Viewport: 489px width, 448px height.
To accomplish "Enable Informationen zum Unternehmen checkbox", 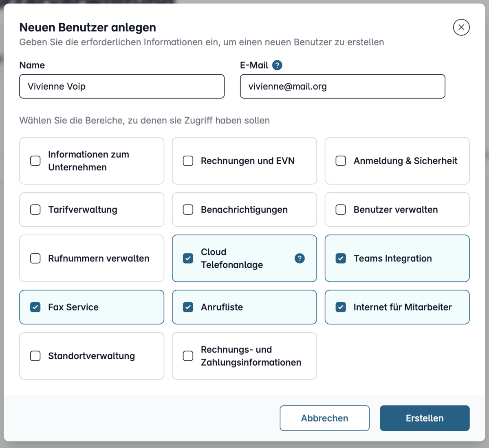I will coord(35,161).
